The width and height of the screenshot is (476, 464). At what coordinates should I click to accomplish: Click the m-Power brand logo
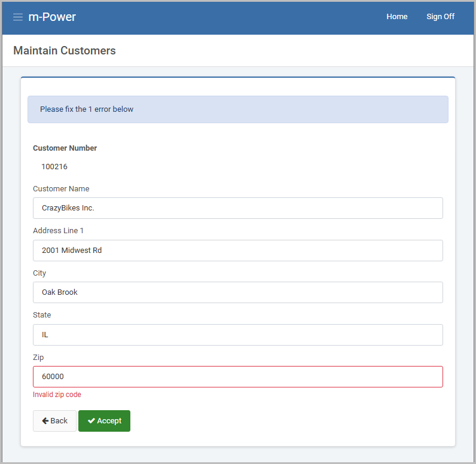coord(52,17)
